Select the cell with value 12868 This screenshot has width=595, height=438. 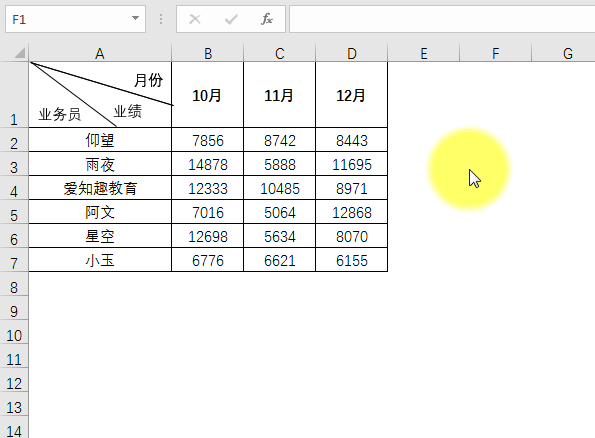(x=352, y=211)
